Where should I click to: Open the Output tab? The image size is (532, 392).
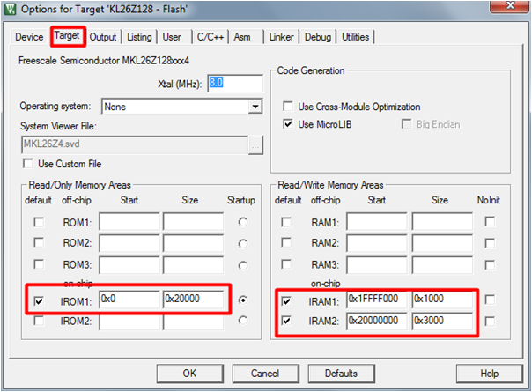point(103,37)
